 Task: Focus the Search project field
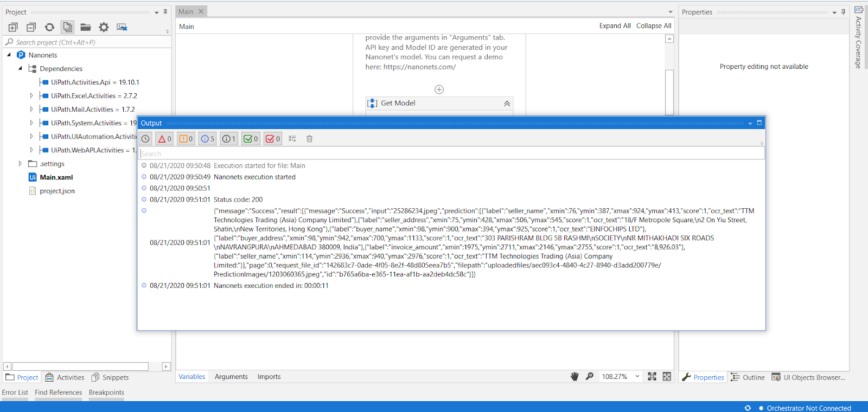point(87,42)
